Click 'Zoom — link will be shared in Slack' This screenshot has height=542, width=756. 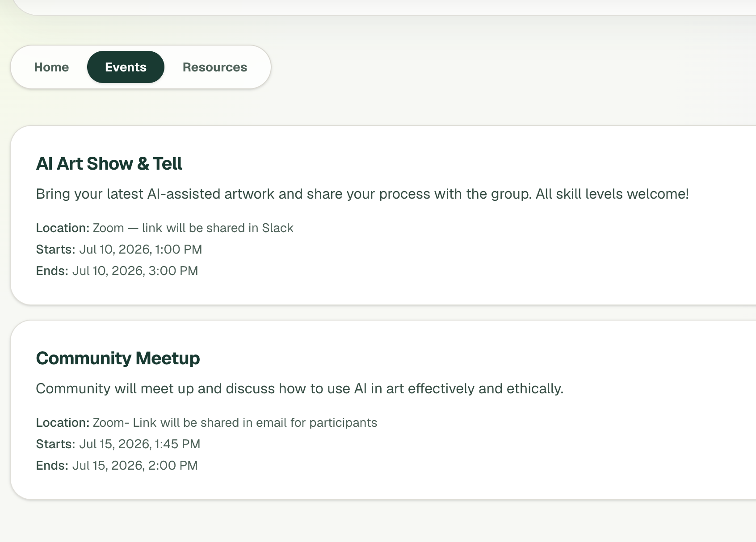click(193, 228)
